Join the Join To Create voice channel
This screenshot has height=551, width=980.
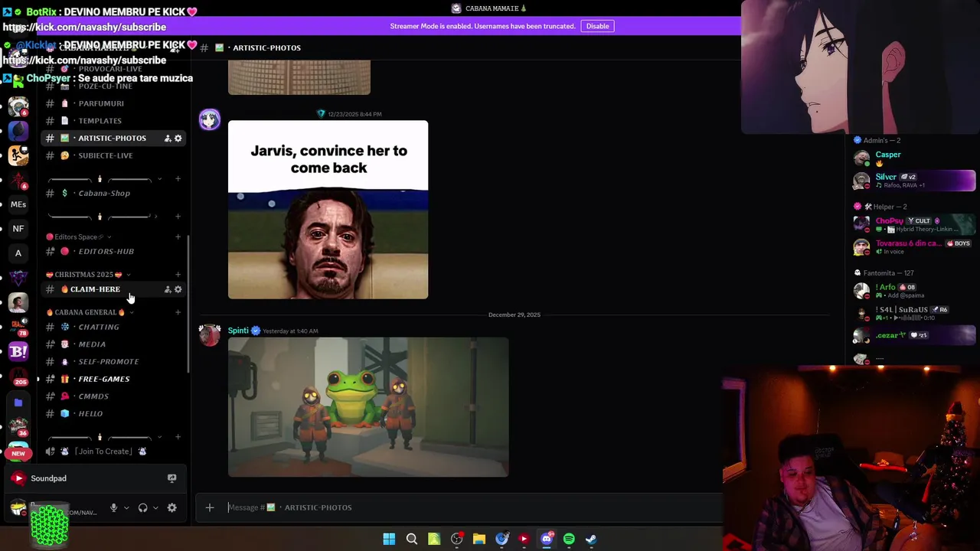(113, 452)
